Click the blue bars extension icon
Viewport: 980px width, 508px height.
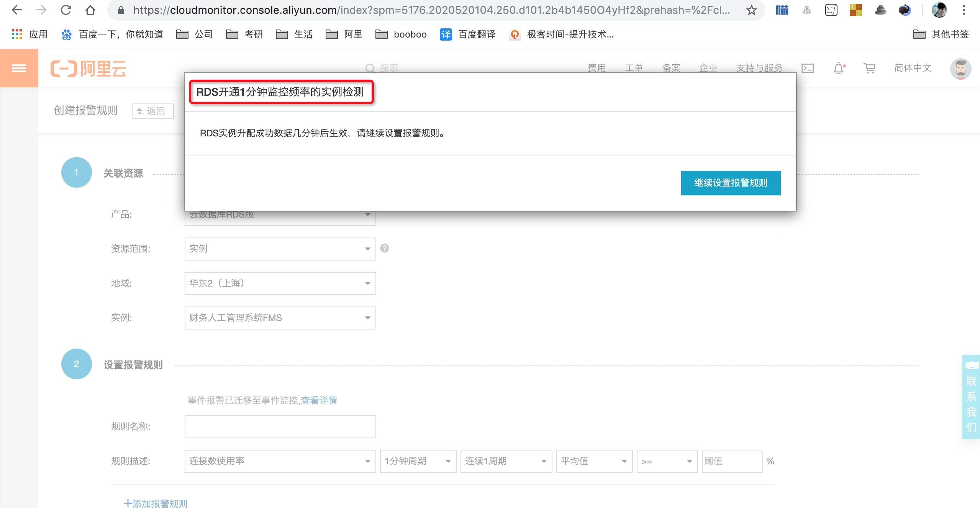(782, 10)
